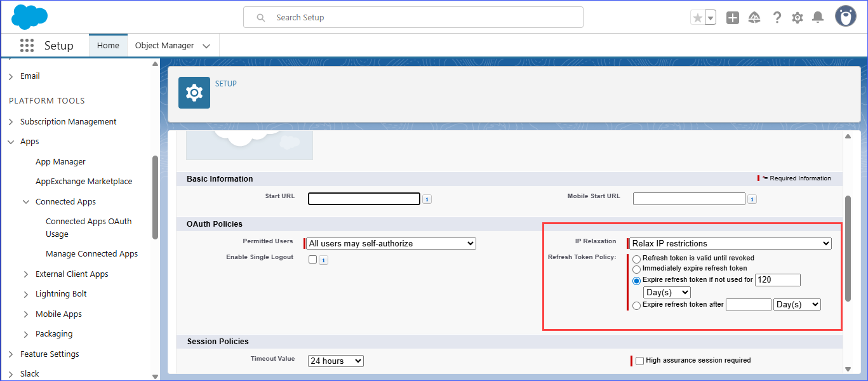Click the Search Setup field

413,18
